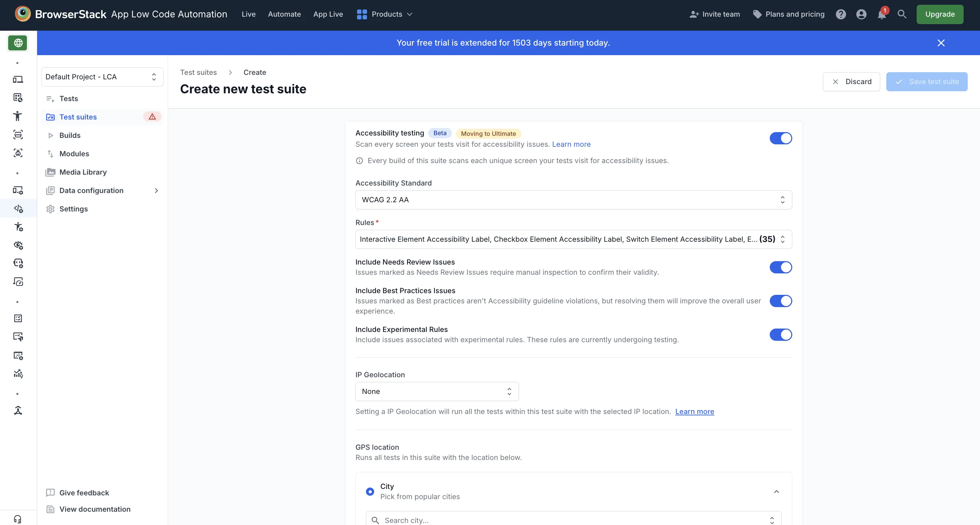Expand the Data configuration submenu arrow
The width and height of the screenshot is (980, 525).
tap(156, 190)
